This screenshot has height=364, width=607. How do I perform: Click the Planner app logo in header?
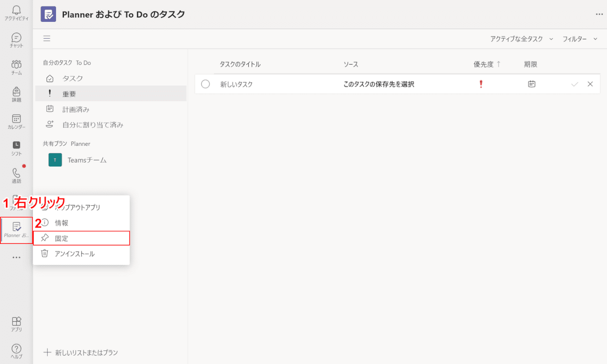pyautogui.click(x=48, y=14)
